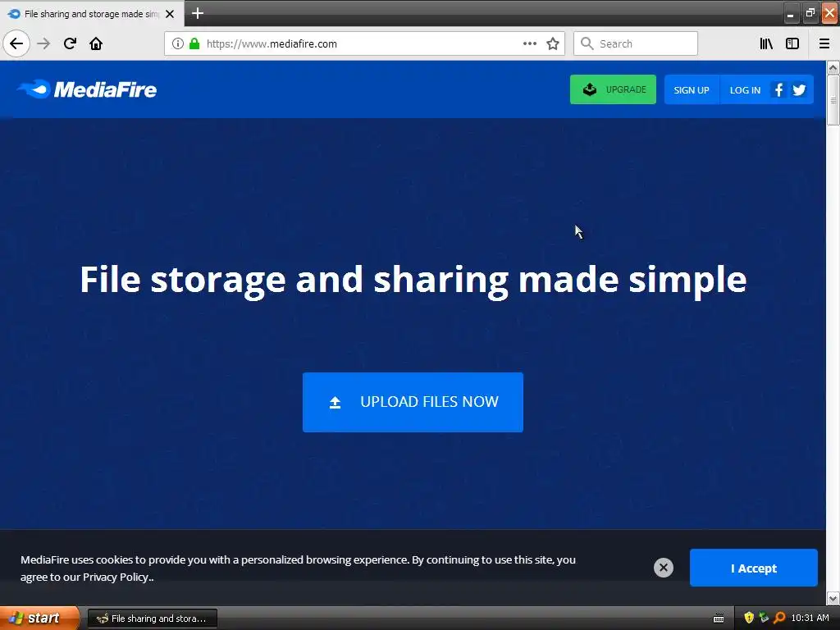Select the File sharing and storage tab

point(92,13)
